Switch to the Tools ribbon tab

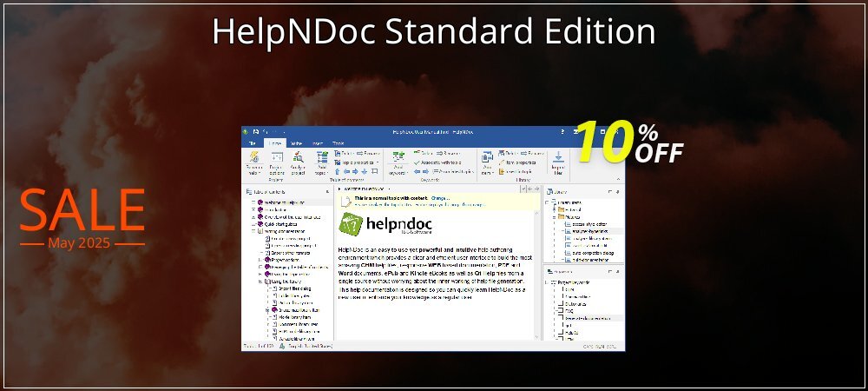click(338, 143)
